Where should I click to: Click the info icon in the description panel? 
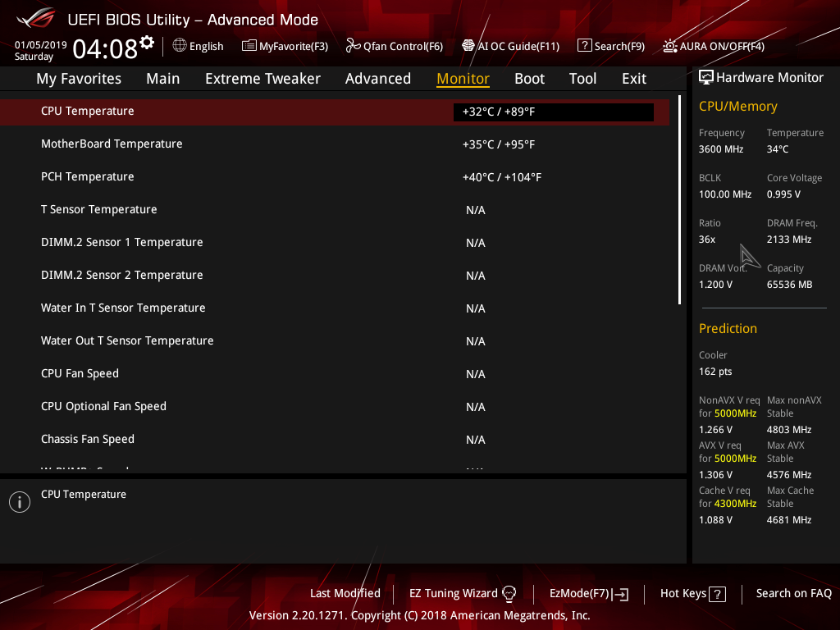point(19,501)
